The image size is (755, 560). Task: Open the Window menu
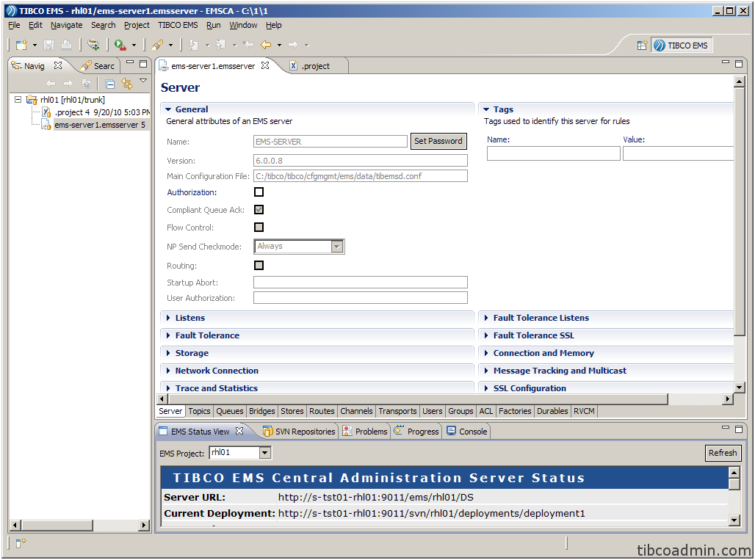(x=243, y=25)
